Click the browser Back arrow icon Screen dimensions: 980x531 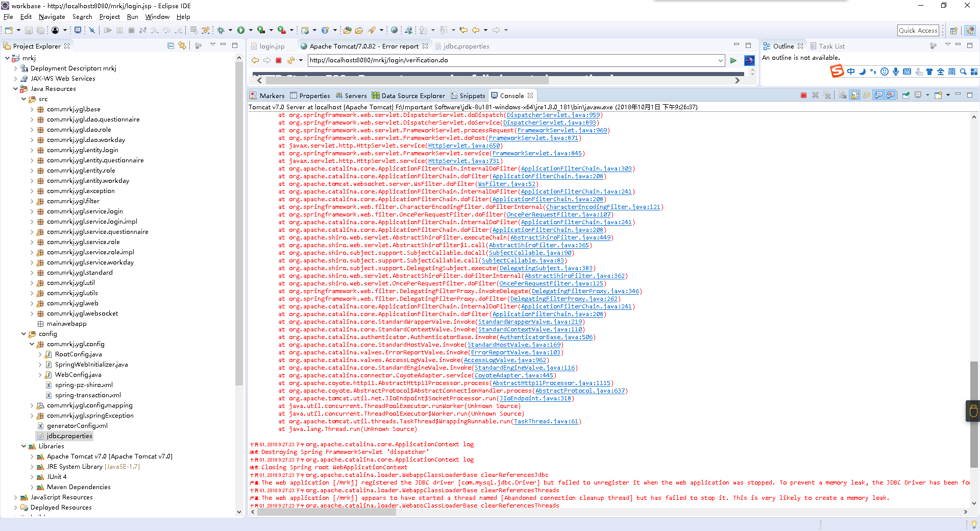pyautogui.click(x=255, y=60)
